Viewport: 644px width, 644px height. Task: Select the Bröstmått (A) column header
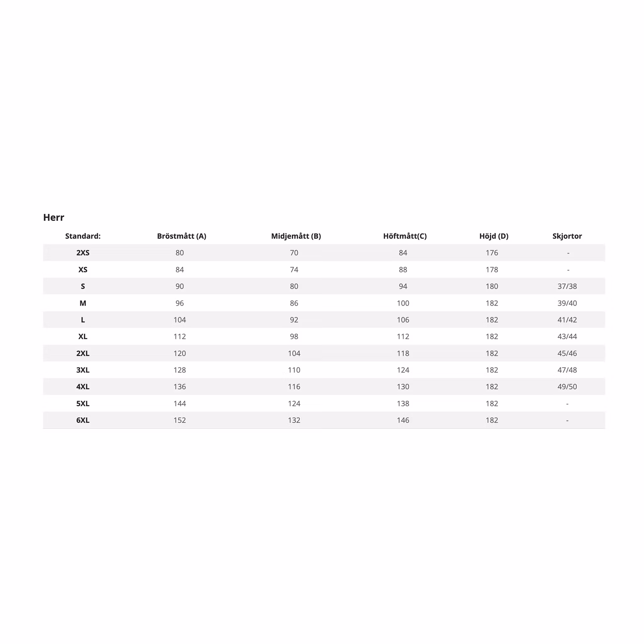click(182, 236)
